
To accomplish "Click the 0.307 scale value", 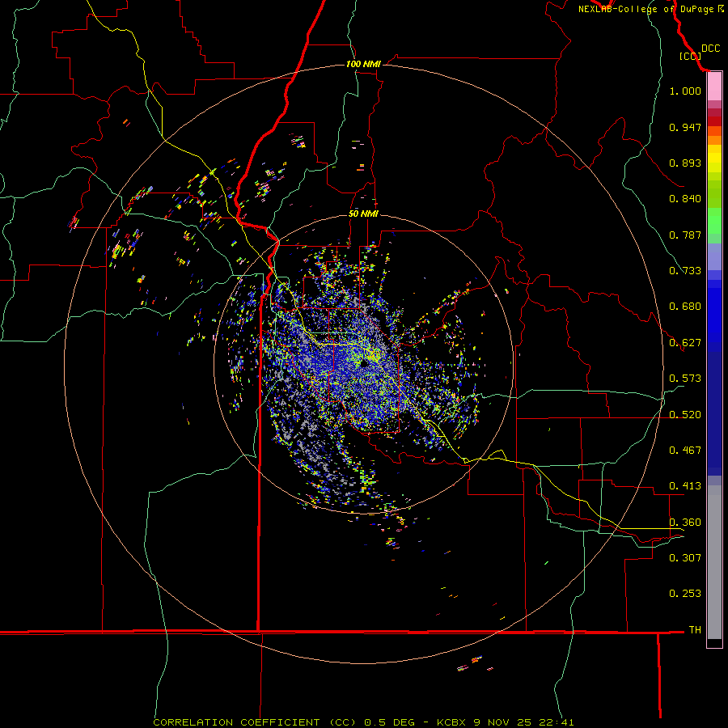I will (685, 558).
